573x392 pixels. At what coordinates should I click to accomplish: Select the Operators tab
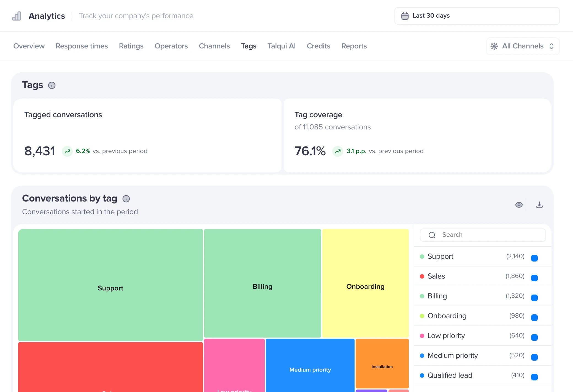click(x=171, y=46)
